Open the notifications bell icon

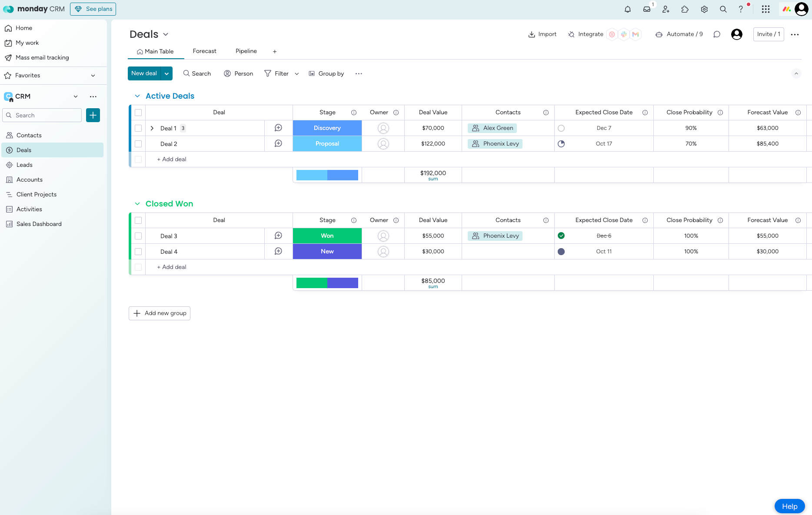pyautogui.click(x=628, y=9)
